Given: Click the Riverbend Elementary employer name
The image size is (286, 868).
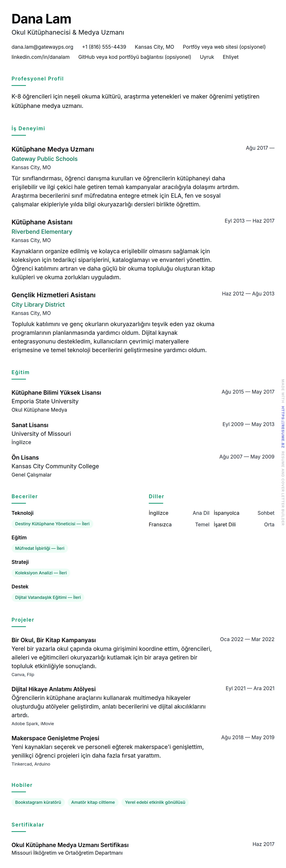Looking at the screenshot, I should (42, 231).
